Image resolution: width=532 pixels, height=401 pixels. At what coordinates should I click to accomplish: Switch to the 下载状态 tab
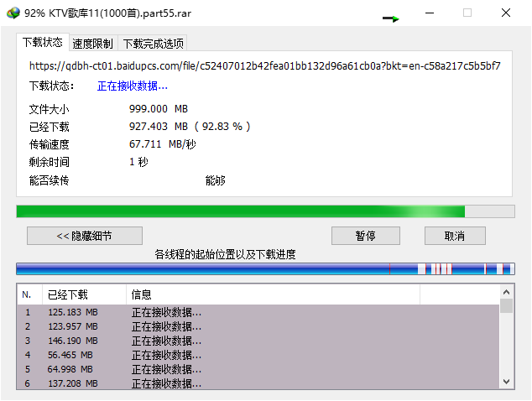tap(43, 43)
